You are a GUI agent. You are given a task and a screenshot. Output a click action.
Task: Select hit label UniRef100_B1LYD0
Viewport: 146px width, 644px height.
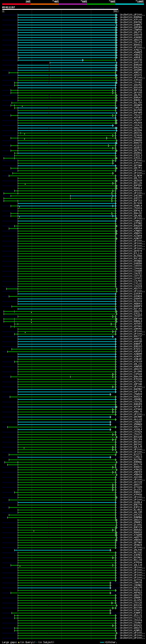click(131, 103)
